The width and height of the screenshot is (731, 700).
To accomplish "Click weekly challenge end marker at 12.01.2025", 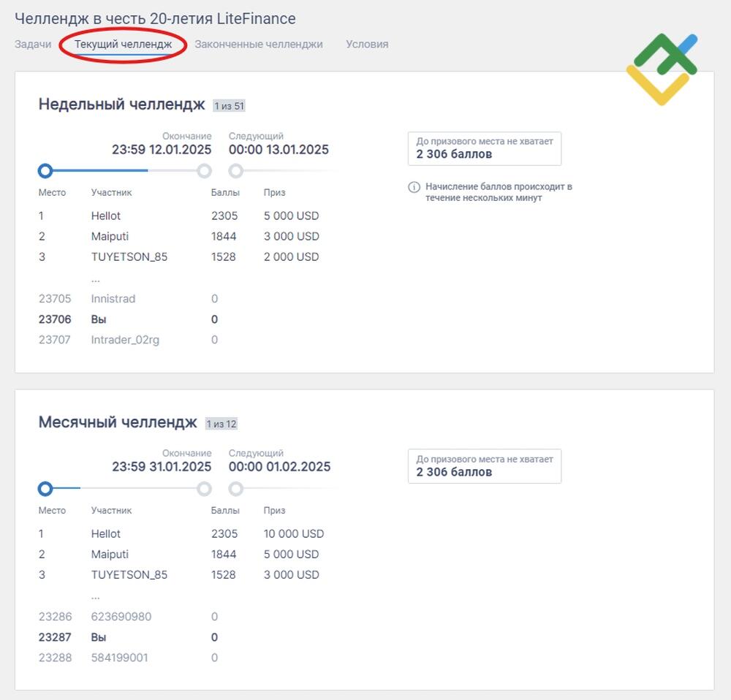I will (x=204, y=171).
